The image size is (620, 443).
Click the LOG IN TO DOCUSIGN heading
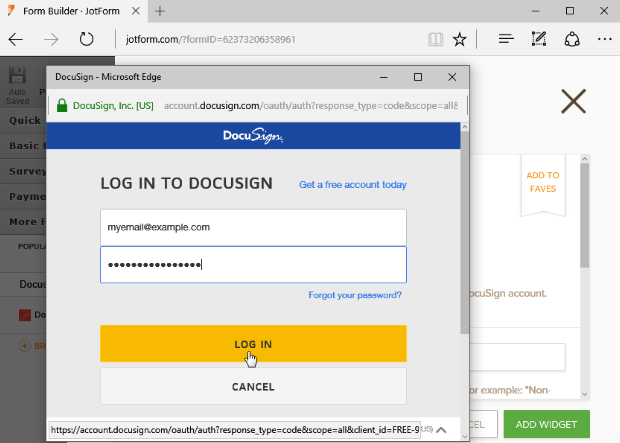pos(187,184)
